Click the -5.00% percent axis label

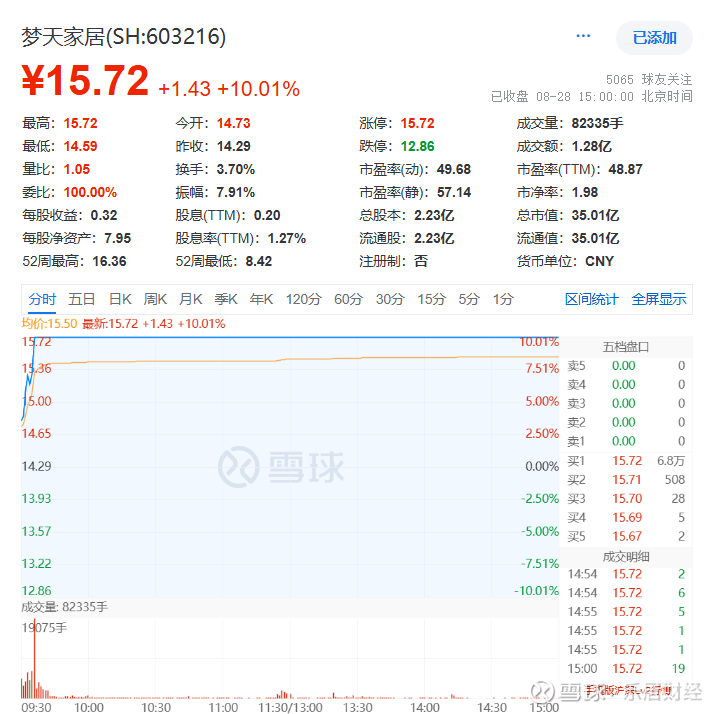540,531
